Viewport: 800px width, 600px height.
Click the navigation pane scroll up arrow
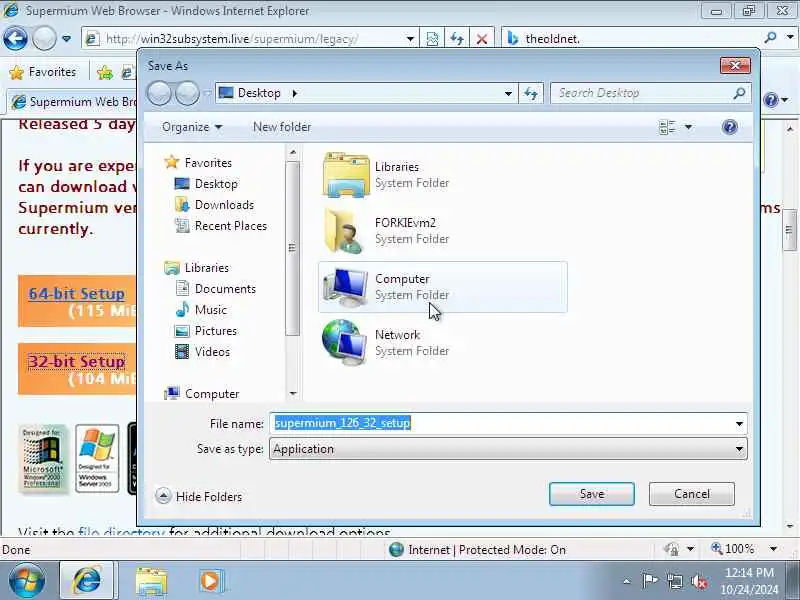(292, 152)
